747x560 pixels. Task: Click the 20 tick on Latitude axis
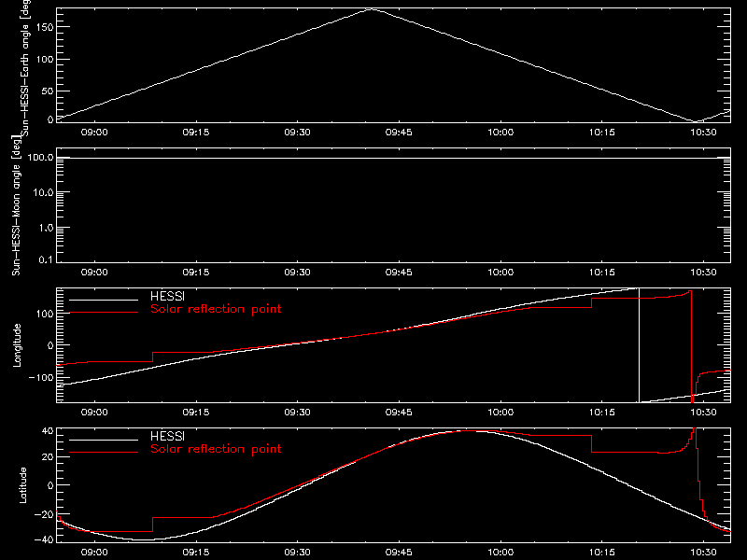point(48,457)
